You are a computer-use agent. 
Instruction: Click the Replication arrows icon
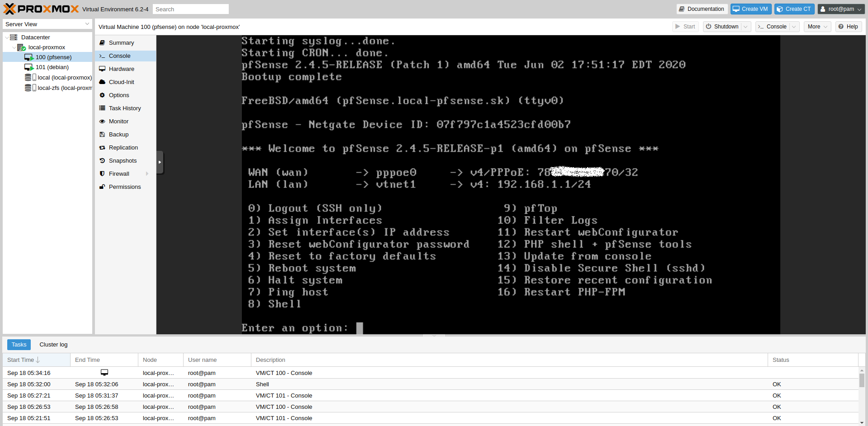102,148
